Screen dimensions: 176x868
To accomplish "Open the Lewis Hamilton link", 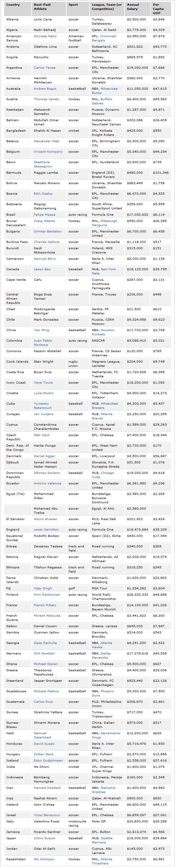I will tap(46, 530).
